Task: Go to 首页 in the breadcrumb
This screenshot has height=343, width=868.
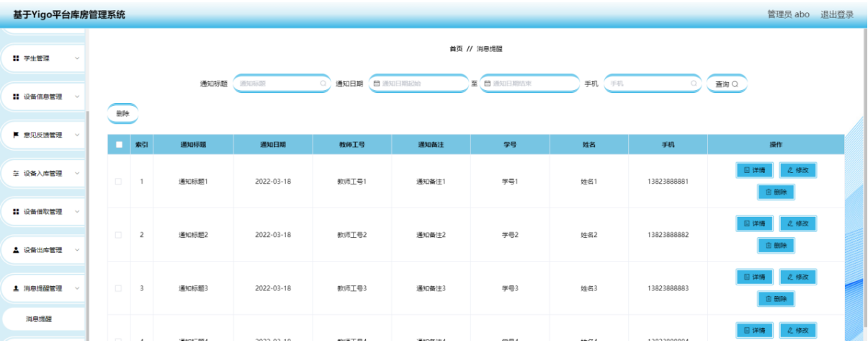Action: (x=456, y=49)
